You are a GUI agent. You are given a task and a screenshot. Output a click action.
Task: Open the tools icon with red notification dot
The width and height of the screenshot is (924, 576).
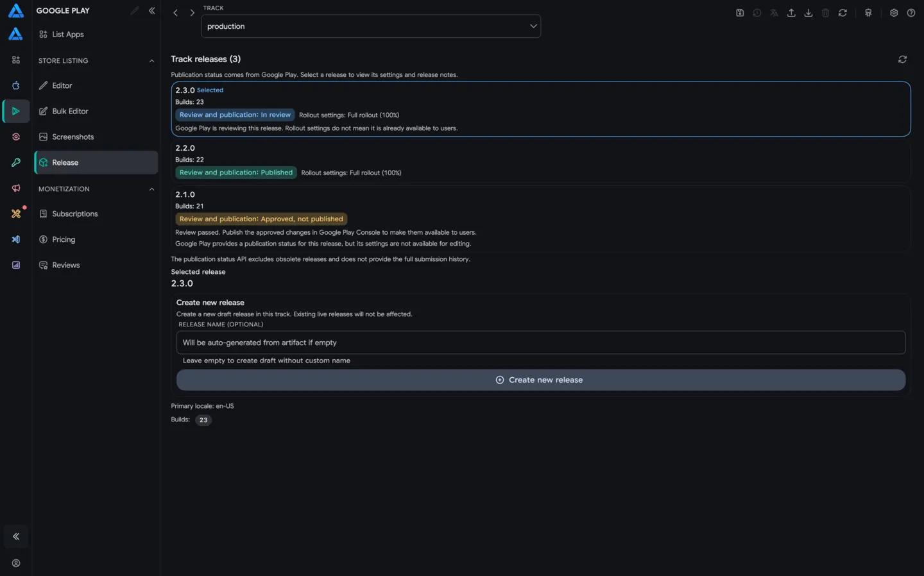tap(16, 214)
